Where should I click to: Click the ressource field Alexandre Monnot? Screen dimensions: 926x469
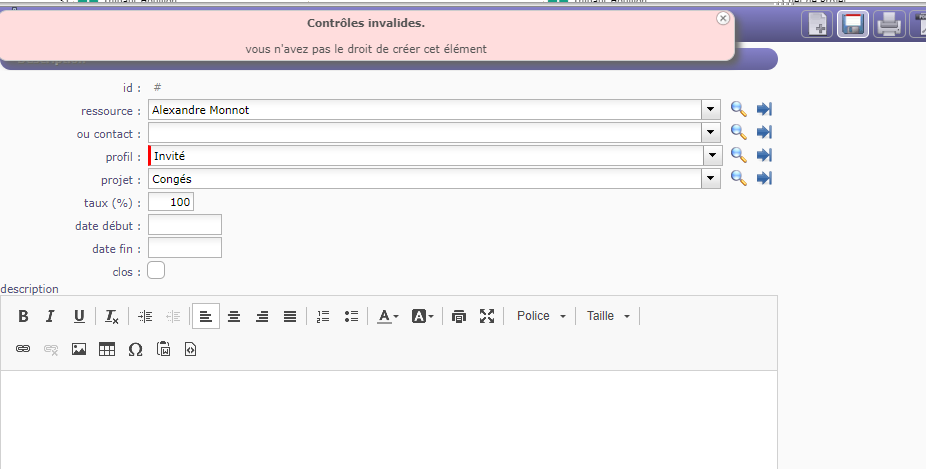pos(425,109)
